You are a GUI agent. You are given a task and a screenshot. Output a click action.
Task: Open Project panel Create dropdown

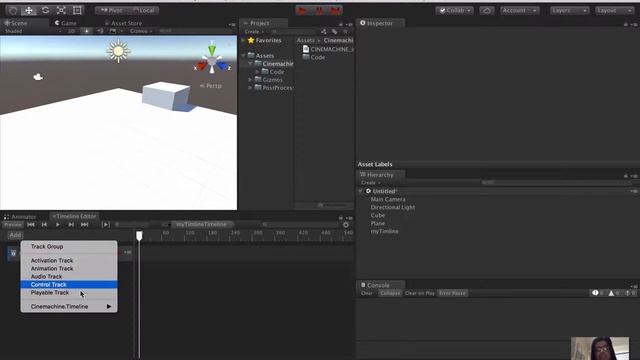(x=253, y=31)
